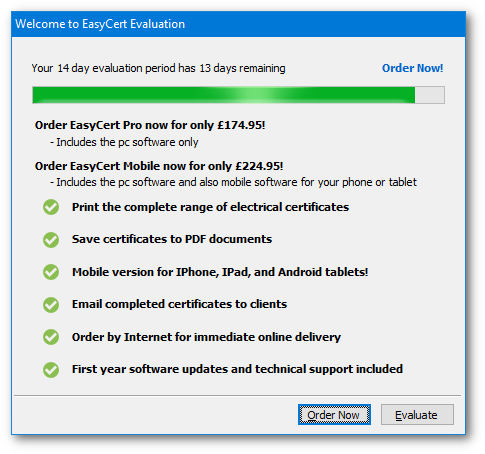Open the Order Now! link at top right
The image size is (485, 454).
click(412, 68)
